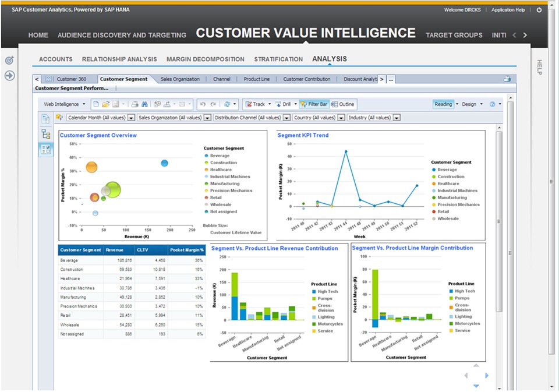Open the input controls panel icon
The image size is (559, 392).
click(45, 149)
